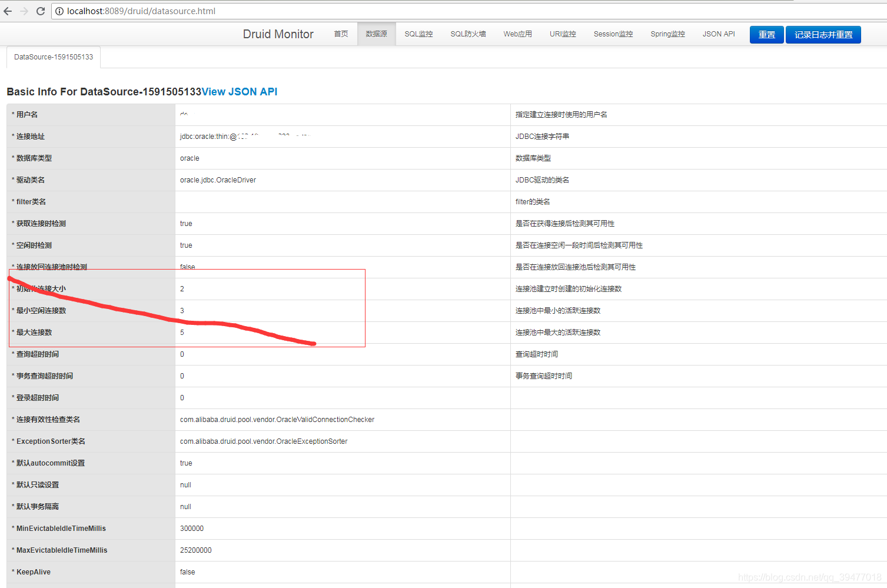Click the 300000 value
The image size is (887, 588).
(x=192, y=529)
